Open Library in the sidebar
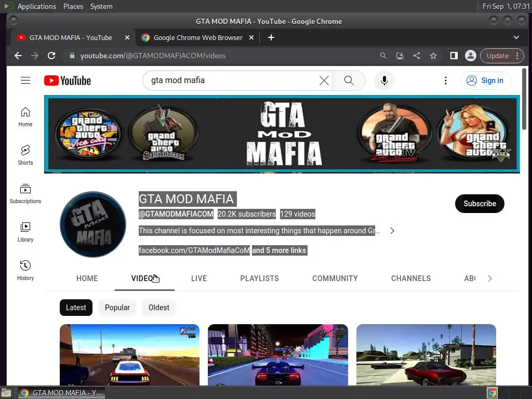The width and height of the screenshot is (532, 399). (x=25, y=232)
